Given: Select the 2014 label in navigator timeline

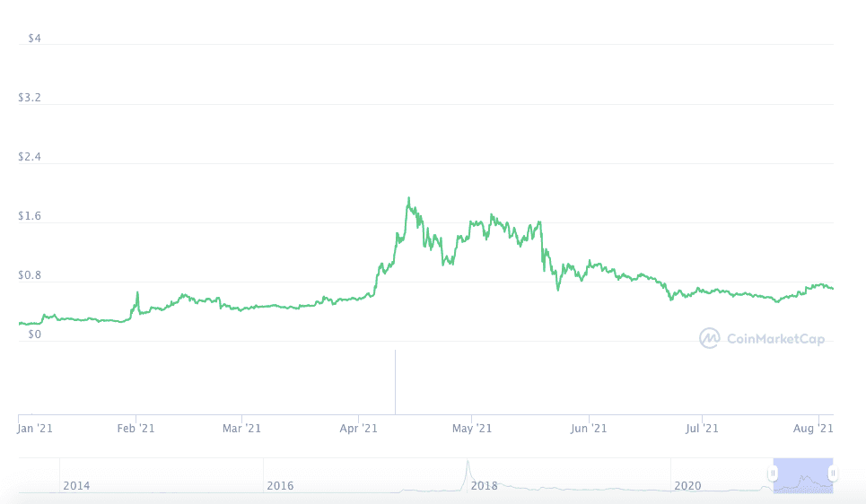Looking at the screenshot, I should [x=76, y=486].
